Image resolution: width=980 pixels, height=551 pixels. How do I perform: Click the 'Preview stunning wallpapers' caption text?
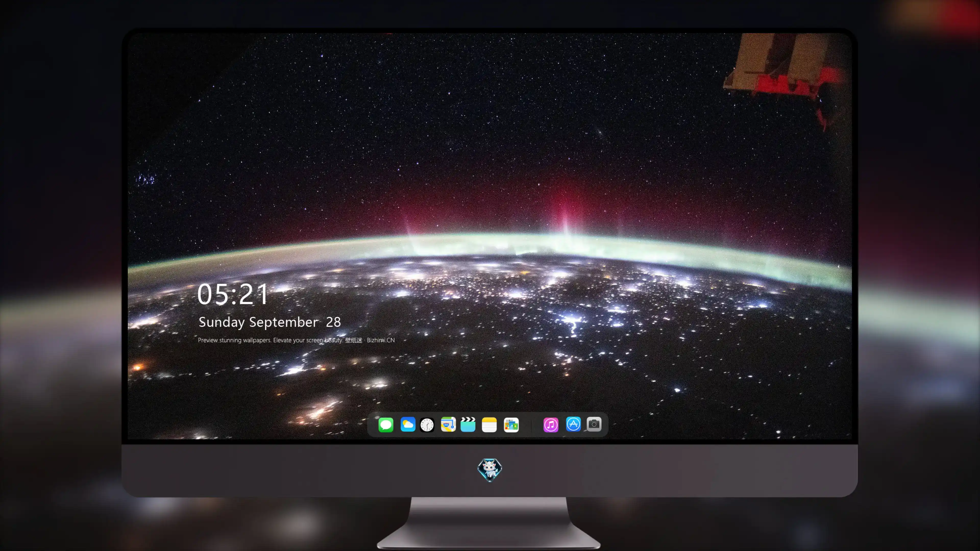[296, 340]
